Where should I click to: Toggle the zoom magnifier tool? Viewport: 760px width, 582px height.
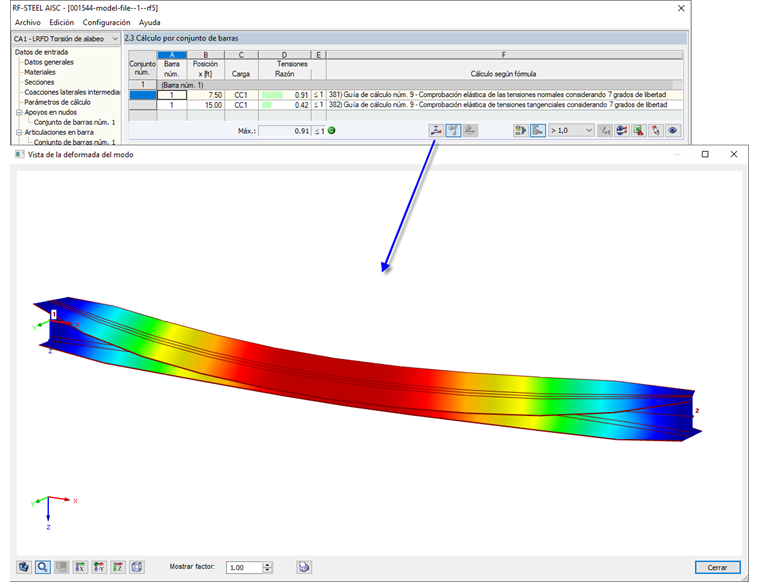[43, 566]
